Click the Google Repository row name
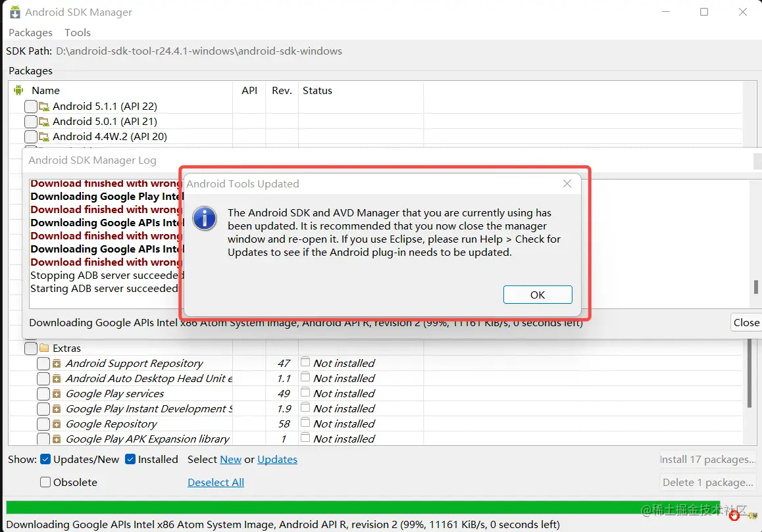Screen dimensions: 762x532 pos(111,424)
